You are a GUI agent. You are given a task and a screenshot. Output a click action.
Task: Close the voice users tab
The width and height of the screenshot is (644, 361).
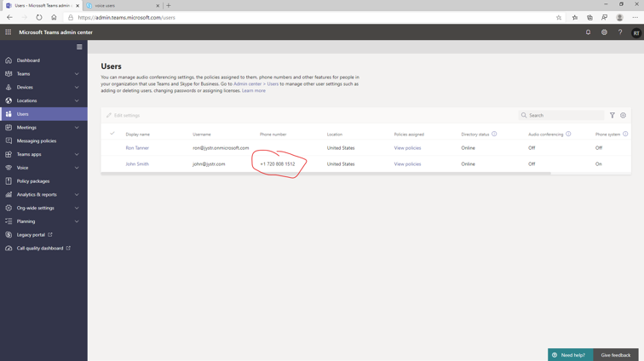[158, 6]
